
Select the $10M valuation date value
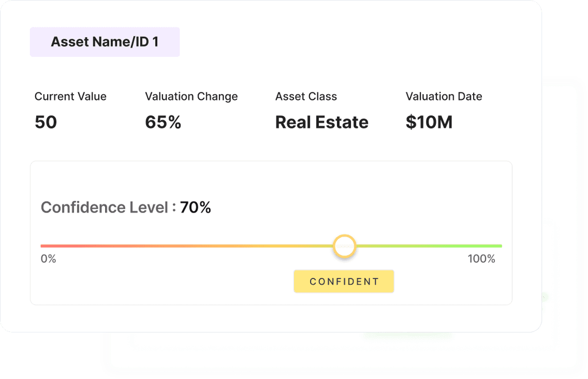[429, 122]
